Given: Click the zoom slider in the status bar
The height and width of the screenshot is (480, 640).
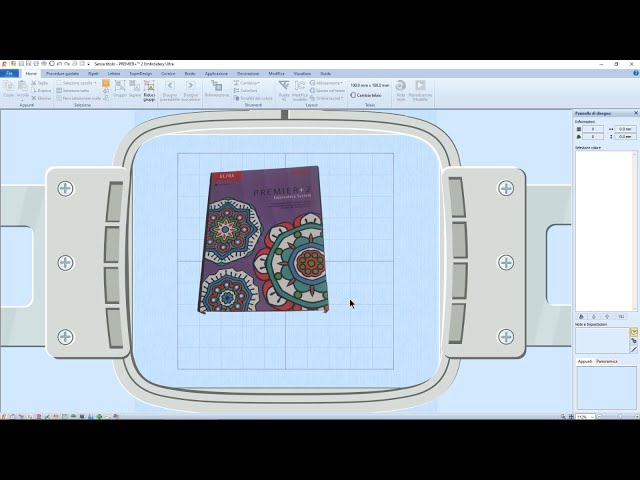Looking at the screenshot, I should click(618, 416).
